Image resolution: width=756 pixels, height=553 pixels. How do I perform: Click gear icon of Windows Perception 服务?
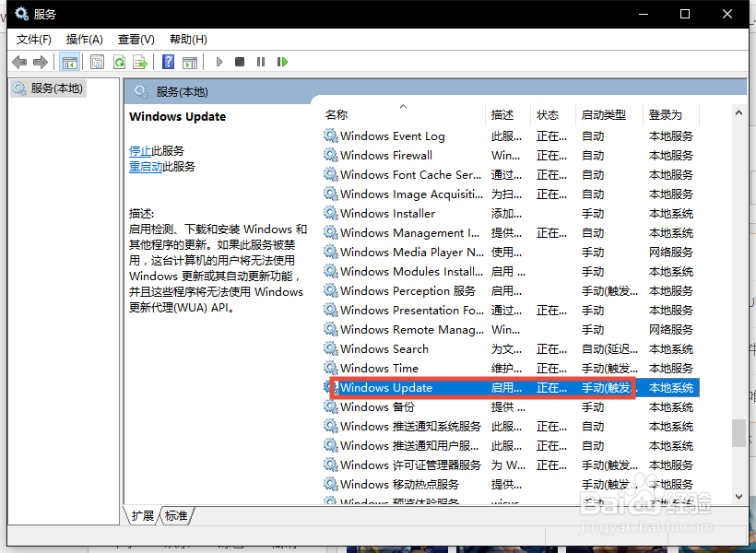tap(330, 290)
